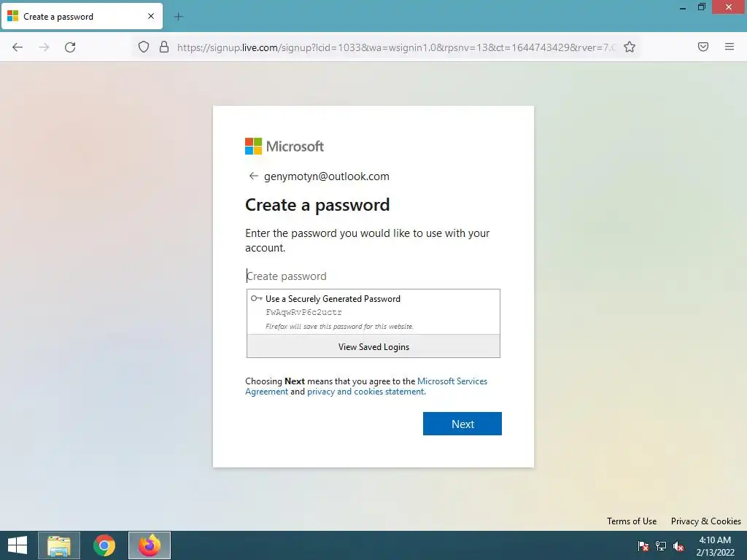Click the genymotyn@outlook.com email text
This screenshot has width=747, height=560.
click(x=327, y=176)
